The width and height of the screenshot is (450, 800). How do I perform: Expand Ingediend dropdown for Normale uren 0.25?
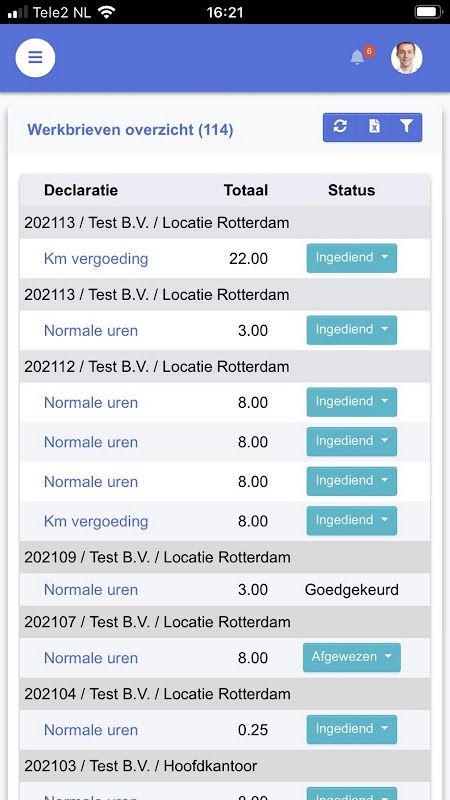[352, 730]
